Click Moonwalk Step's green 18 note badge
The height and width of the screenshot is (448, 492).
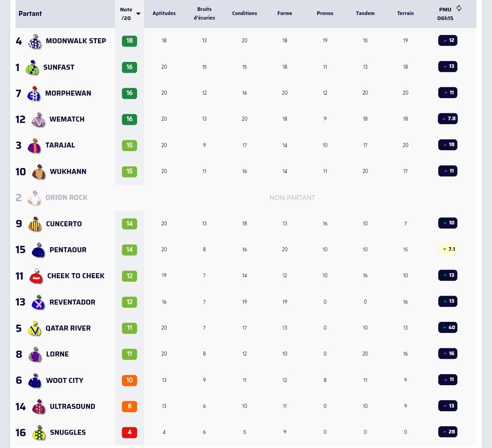(129, 41)
